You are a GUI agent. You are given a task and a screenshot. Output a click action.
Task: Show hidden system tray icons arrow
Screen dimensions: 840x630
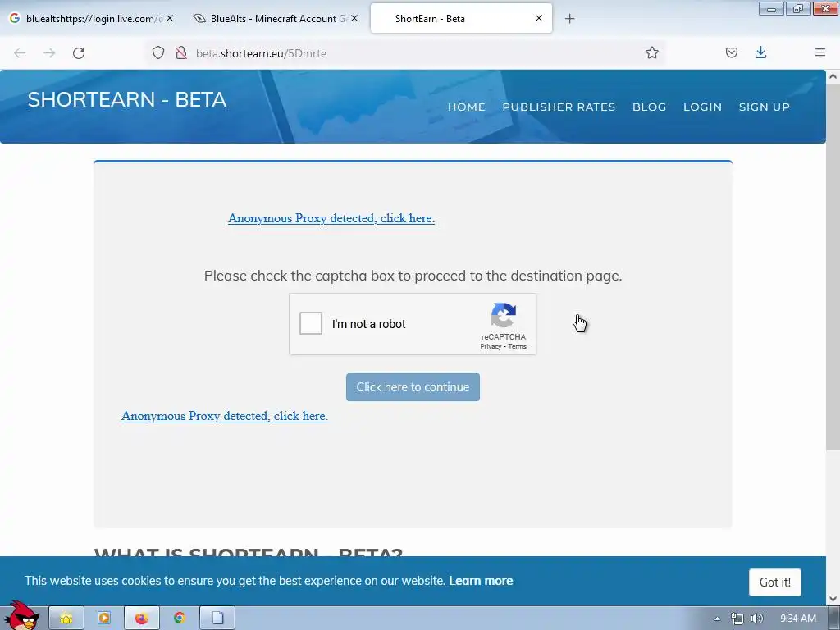(717, 619)
